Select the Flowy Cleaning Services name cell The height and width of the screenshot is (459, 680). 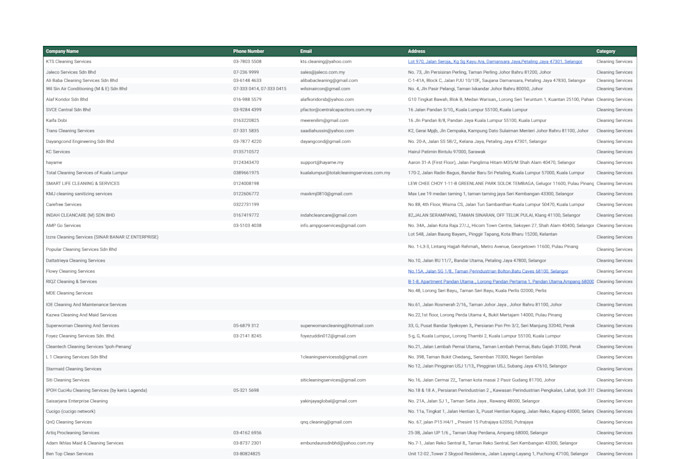click(70, 271)
